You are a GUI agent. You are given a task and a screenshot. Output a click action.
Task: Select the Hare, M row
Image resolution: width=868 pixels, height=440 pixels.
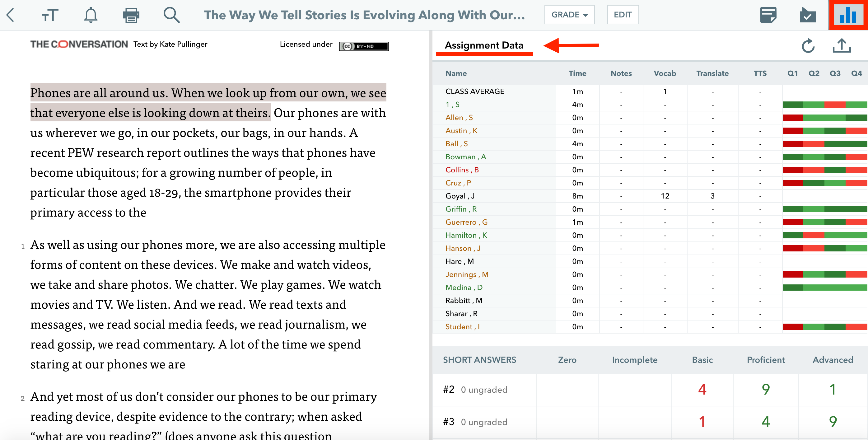click(x=650, y=261)
